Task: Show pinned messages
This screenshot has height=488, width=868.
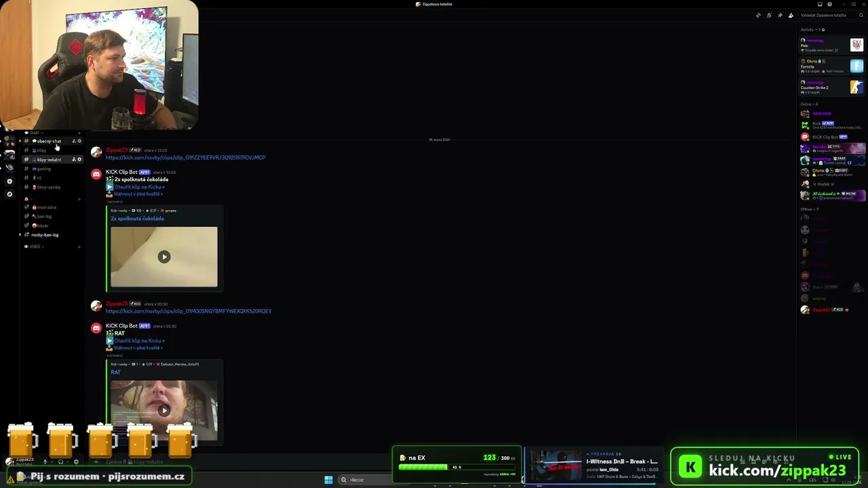Action: pyautogui.click(x=780, y=15)
